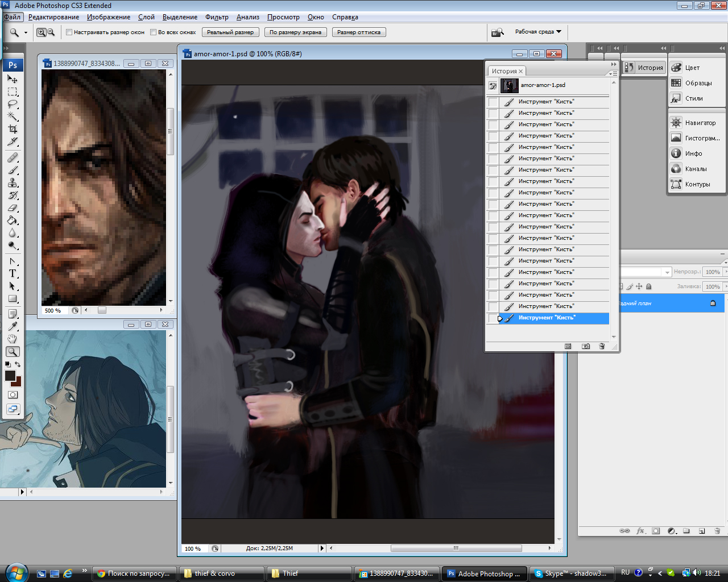728x582 pixels.
Task: Create new document from current history state
Action: point(568,346)
